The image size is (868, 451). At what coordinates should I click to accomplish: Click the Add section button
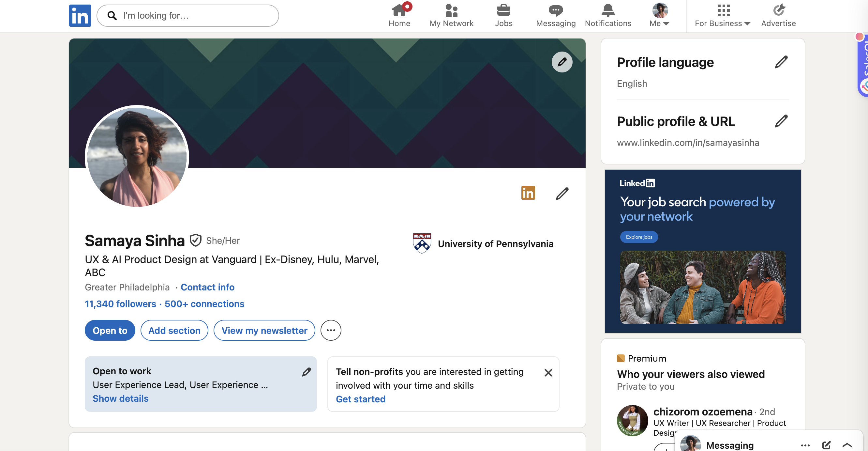point(174,330)
